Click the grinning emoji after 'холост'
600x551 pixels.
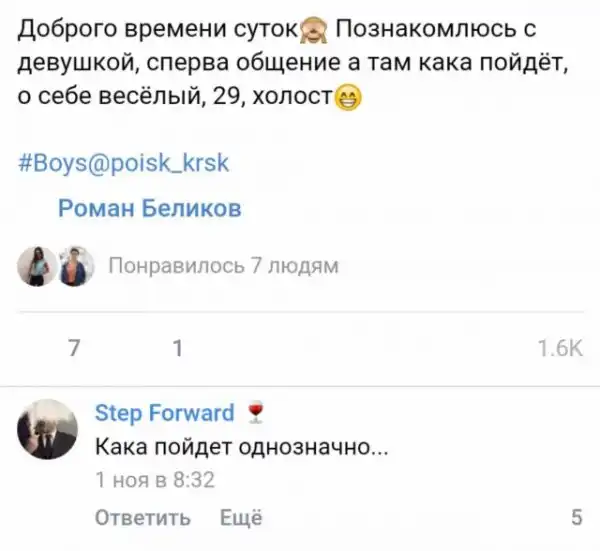[x=347, y=98]
